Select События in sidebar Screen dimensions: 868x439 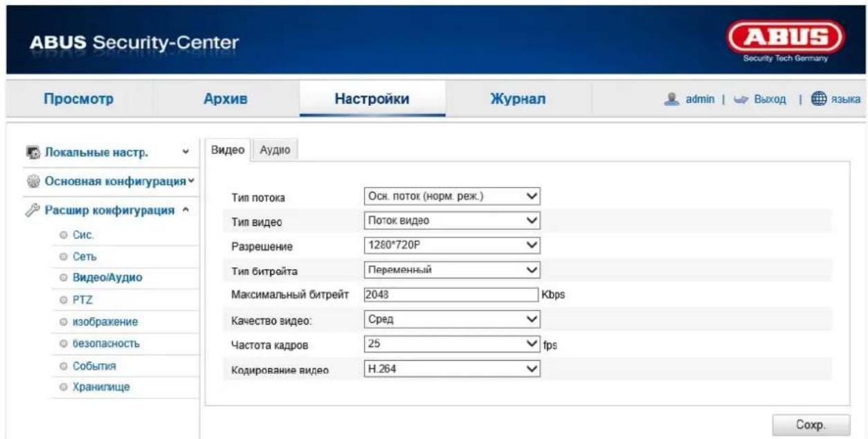tap(96, 365)
